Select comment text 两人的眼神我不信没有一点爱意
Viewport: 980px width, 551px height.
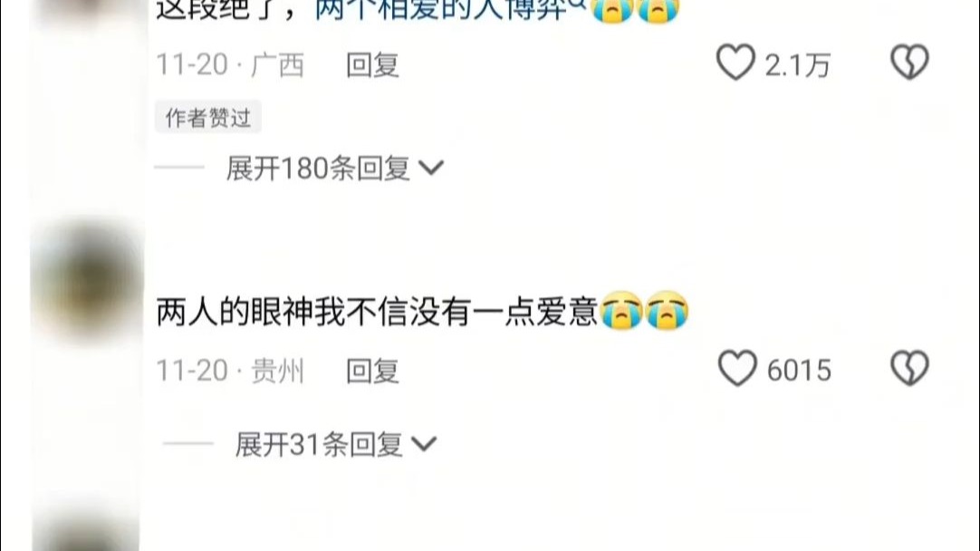378,311
